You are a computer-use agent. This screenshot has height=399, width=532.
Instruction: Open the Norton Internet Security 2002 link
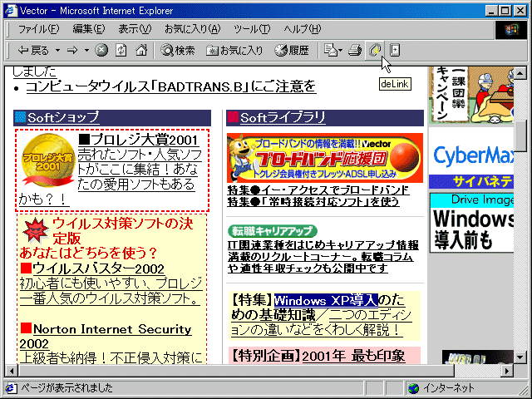point(106,336)
